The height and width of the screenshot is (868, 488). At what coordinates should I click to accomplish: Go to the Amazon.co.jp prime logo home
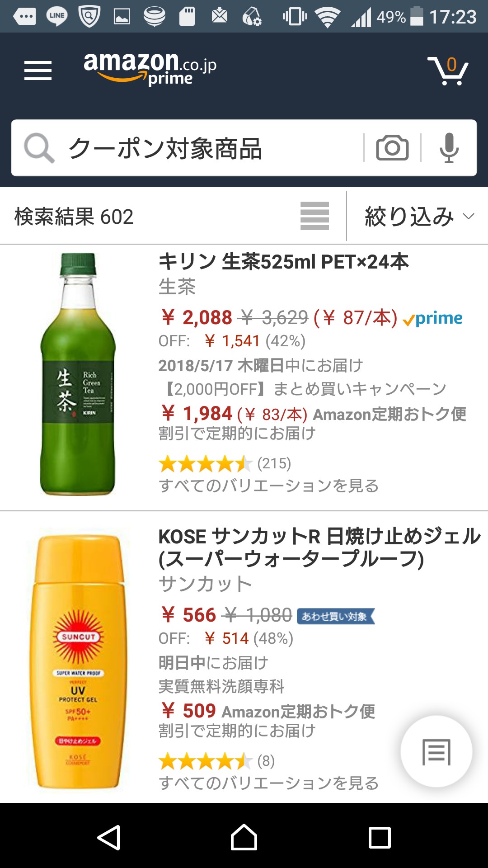click(150, 69)
